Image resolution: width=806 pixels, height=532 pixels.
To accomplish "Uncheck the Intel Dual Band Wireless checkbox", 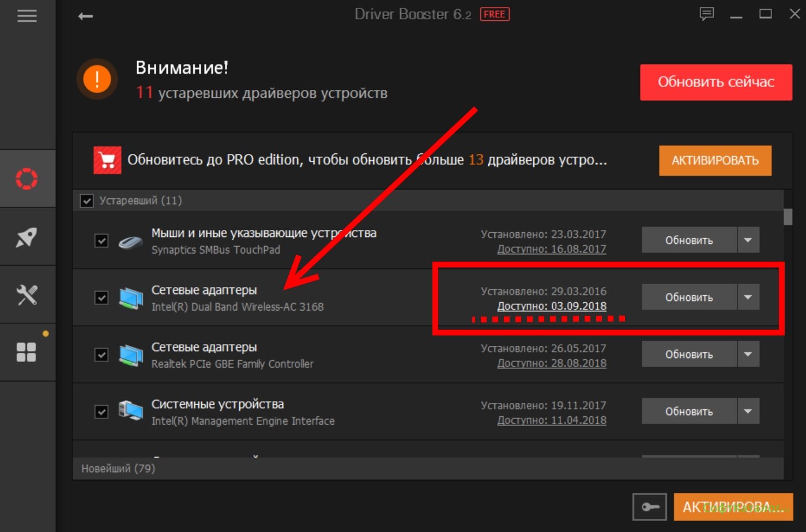I will [x=101, y=297].
